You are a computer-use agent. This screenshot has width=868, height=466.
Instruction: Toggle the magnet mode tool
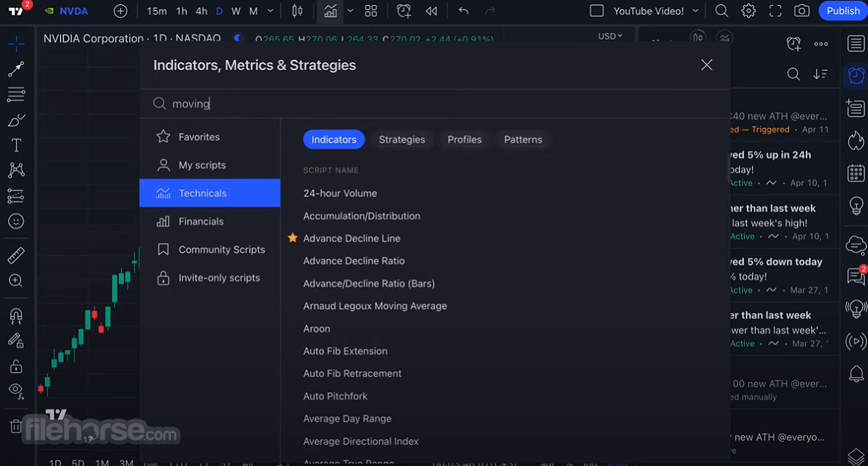[16, 315]
